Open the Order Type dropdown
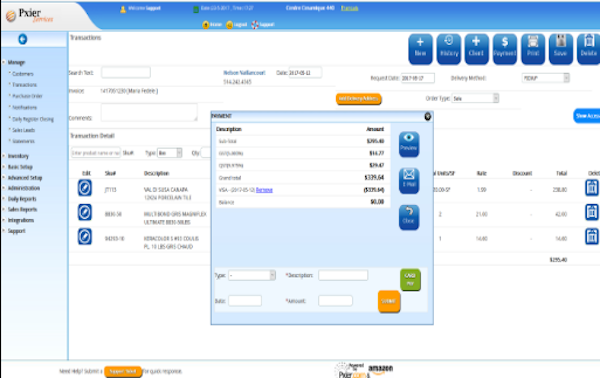 coord(475,98)
